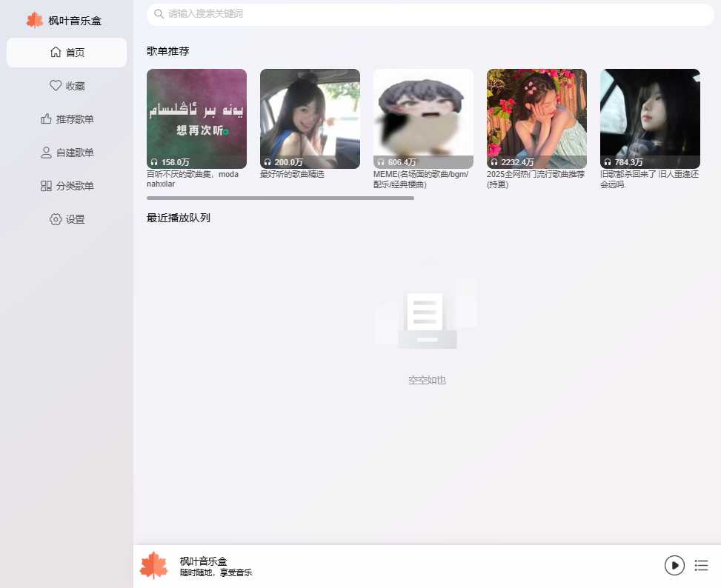Open favorites via the heart 收藏 icon
The height and width of the screenshot is (588, 721).
(54, 85)
